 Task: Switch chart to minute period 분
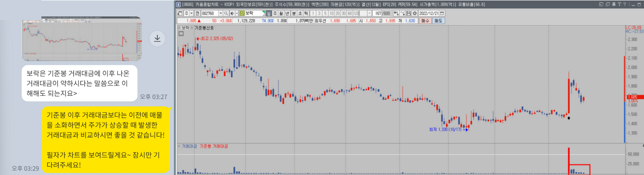[x=294, y=13]
